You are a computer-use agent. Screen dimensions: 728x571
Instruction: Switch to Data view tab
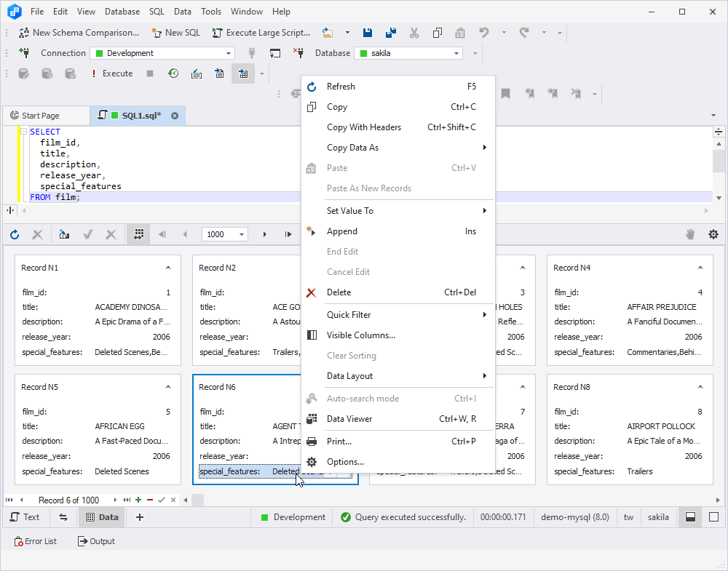point(102,517)
